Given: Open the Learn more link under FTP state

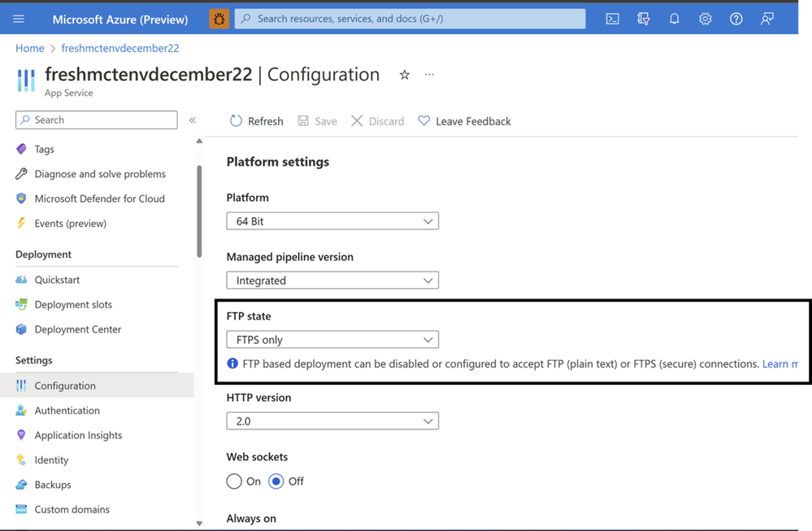Looking at the screenshot, I should tap(779, 363).
